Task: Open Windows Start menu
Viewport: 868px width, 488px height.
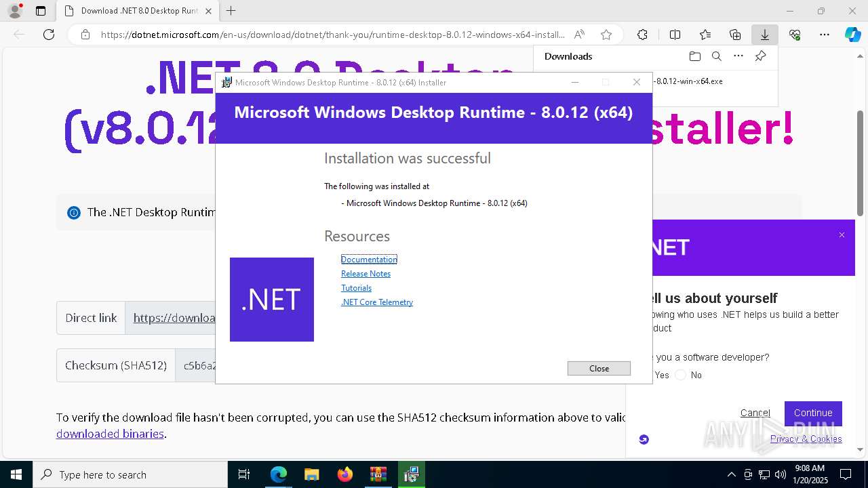Action: pyautogui.click(x=16, y=474)
